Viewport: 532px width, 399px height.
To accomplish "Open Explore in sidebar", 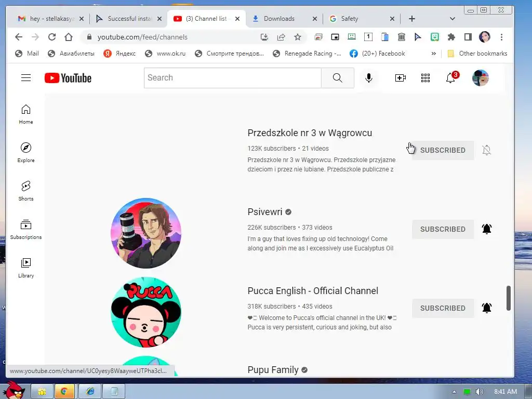I will pyautogui.click(x=26, y=153).
